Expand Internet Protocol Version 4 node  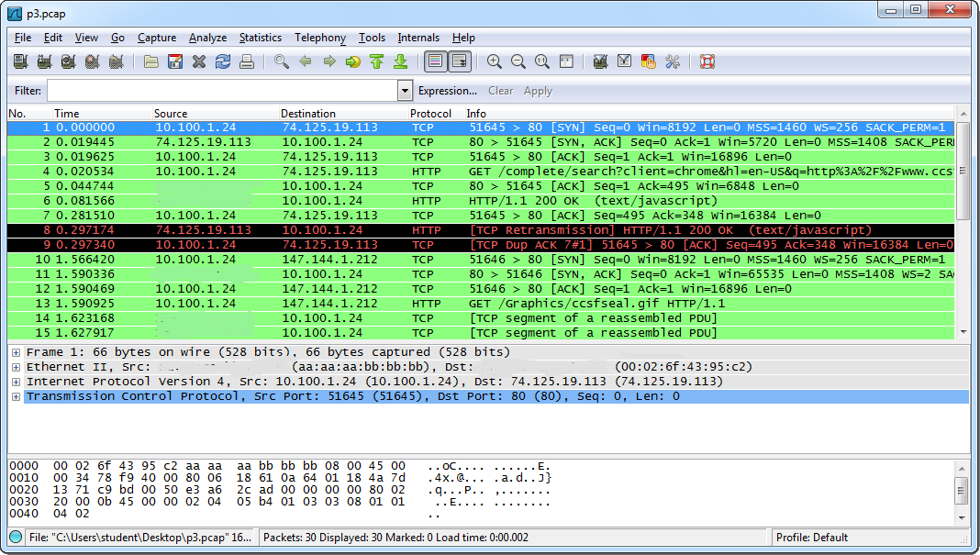tap(17, 382)
